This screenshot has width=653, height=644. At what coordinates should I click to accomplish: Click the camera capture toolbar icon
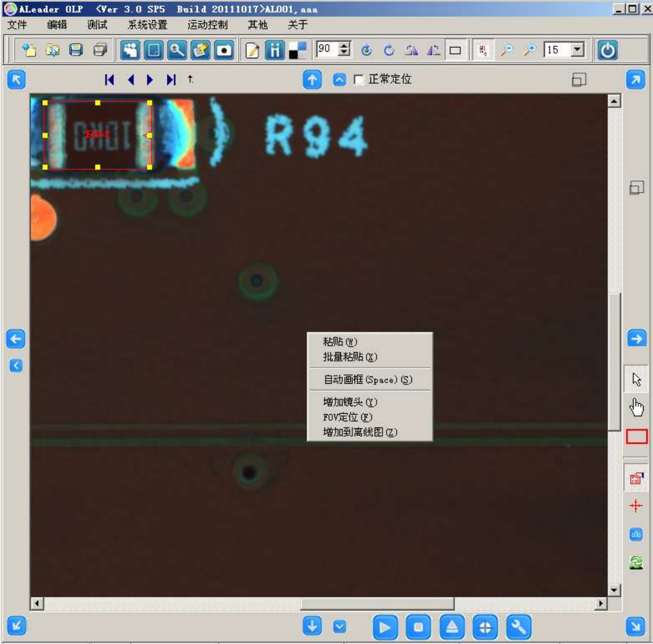pos(224,50)
